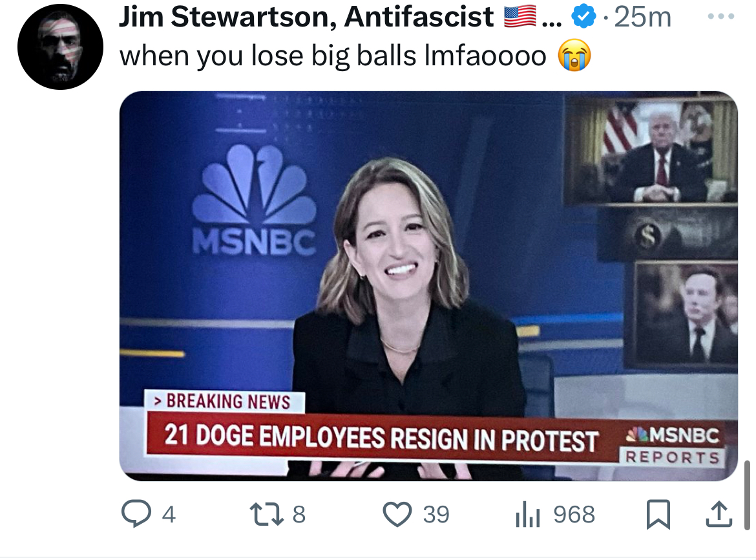
Task: Tap the repost arrows icon
Action: tap(266, 514)
